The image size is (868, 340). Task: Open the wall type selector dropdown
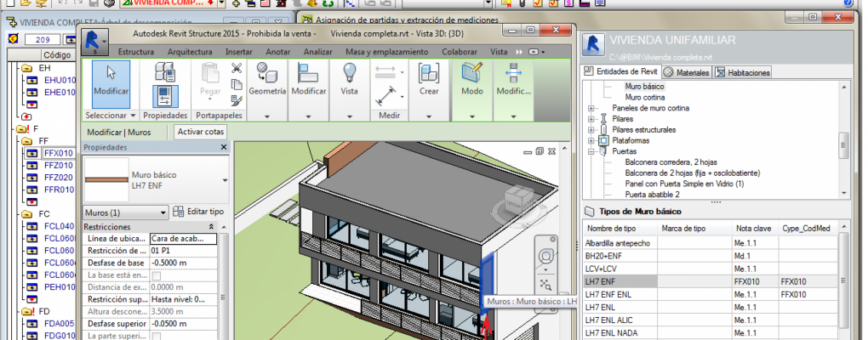(225, 179)
